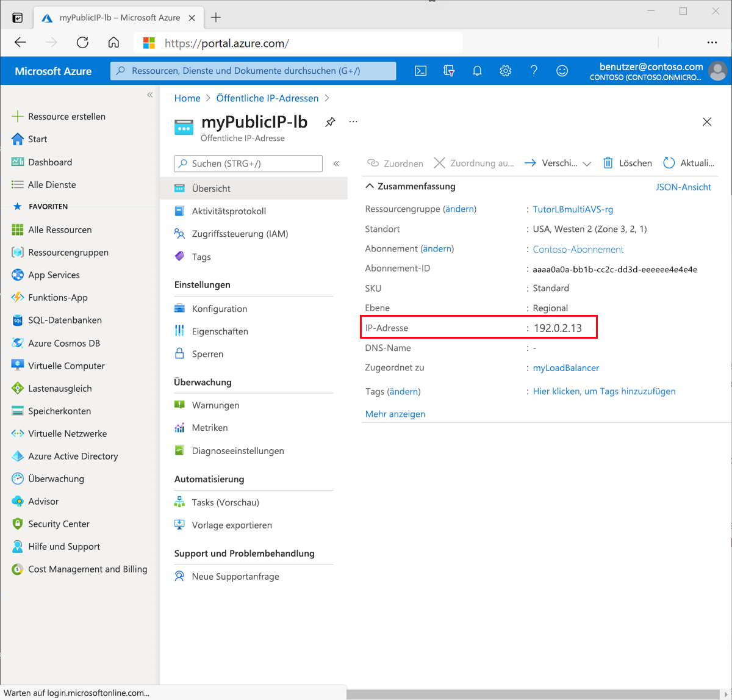Image resolution: width=732 pixels, height=700 pixels.
Task: Open Security Center in sidebar
Action: point(51,524)
